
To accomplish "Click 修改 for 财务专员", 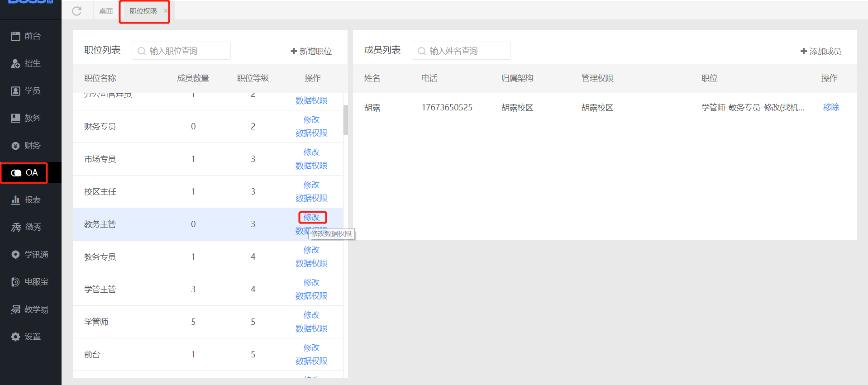I will coord(311,119).
